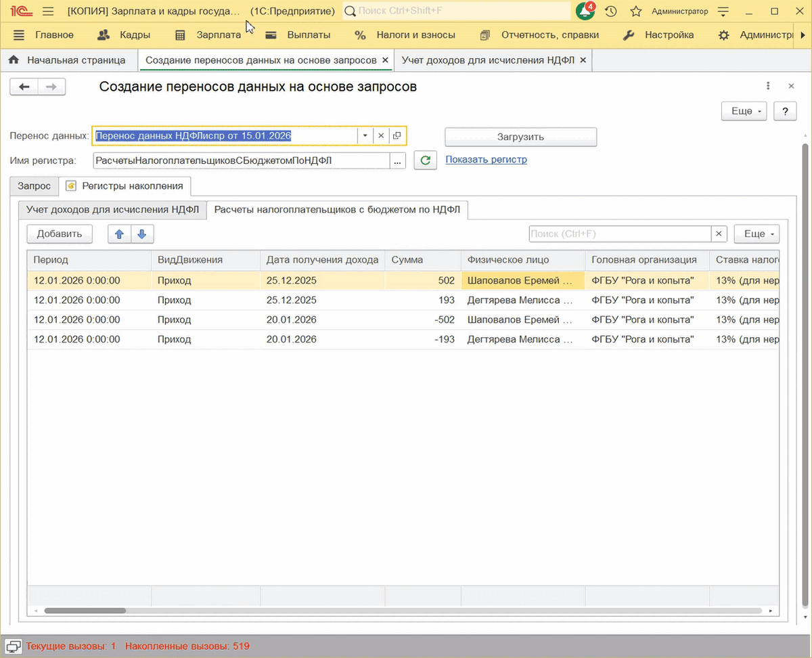
Task: Click the global search field
Action: coord(457,11)
